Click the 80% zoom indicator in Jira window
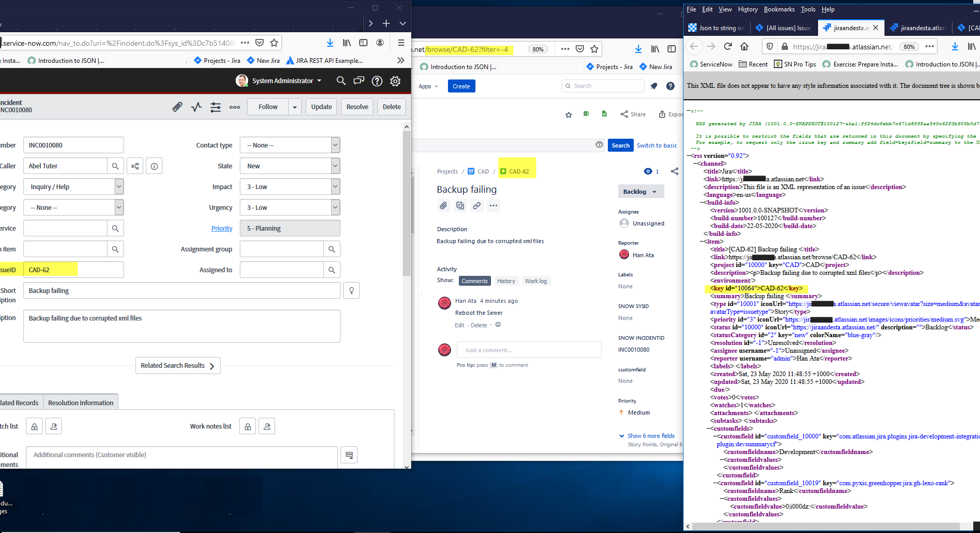Image resolution: width=980 pixels, height=533 pixels. 538,49
